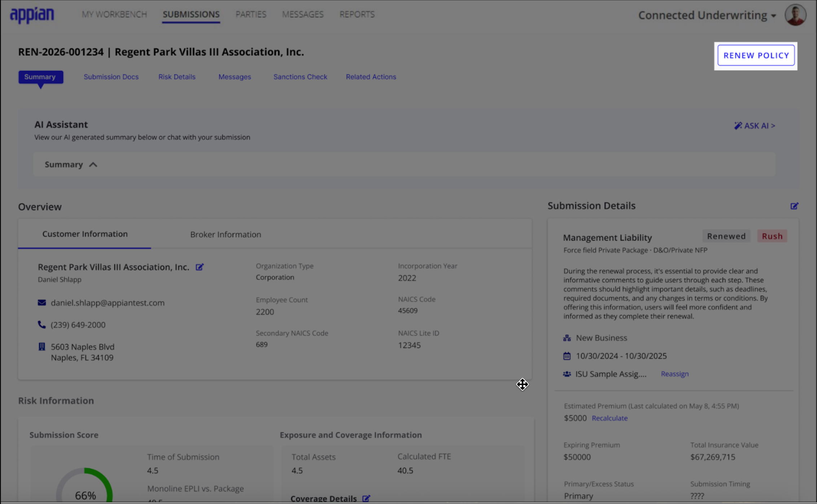Click the Renew Policy button
The width and height of the screenshot is (817, 504).
[756, 55]
